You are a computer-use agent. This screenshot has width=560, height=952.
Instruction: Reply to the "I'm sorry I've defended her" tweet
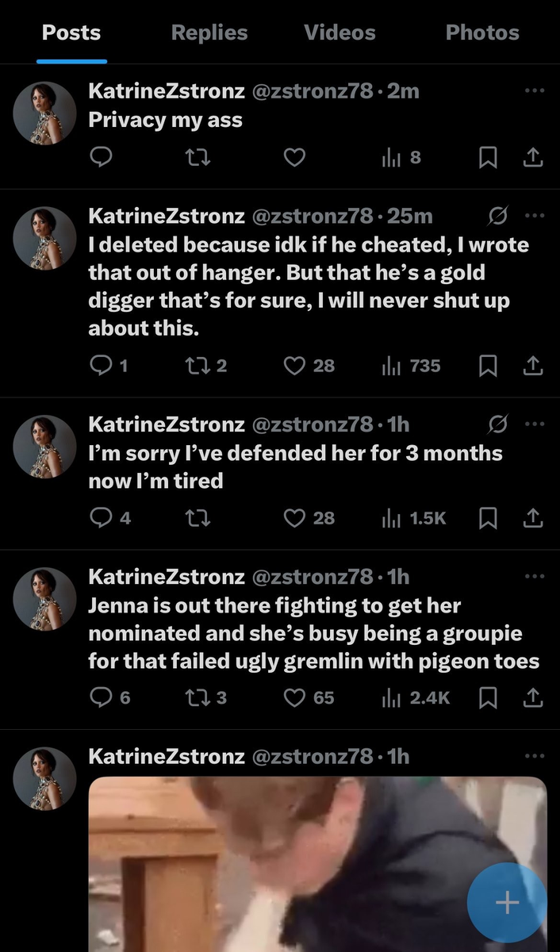pos(101,518)
